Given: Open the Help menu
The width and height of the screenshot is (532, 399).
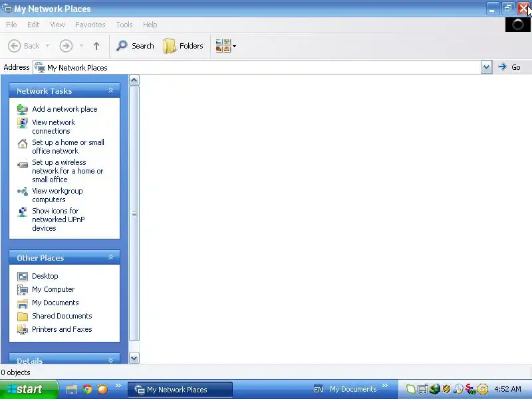Looking at the screenshot, I should (150, 25).
